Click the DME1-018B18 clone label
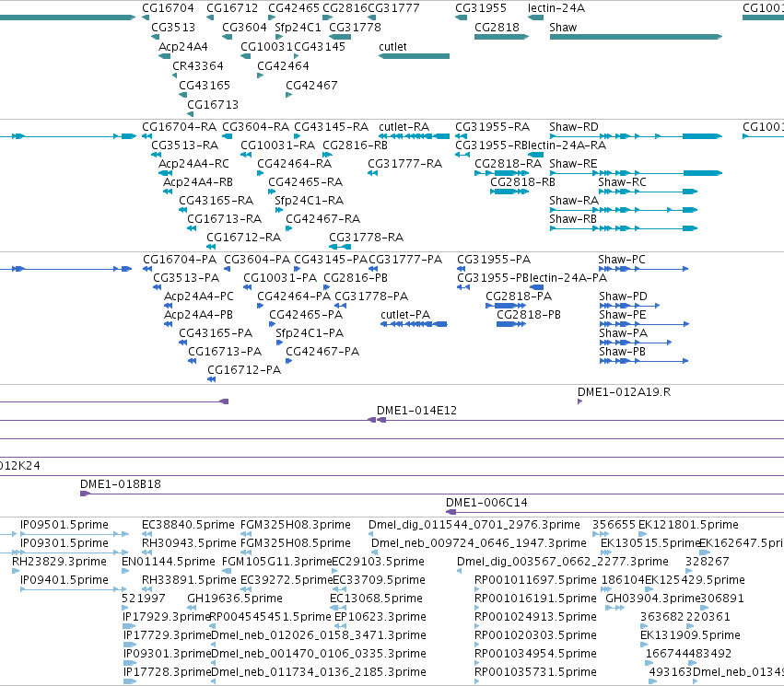Screen dimensions: 784x686 pyautogui.click(x=121, y=484)
